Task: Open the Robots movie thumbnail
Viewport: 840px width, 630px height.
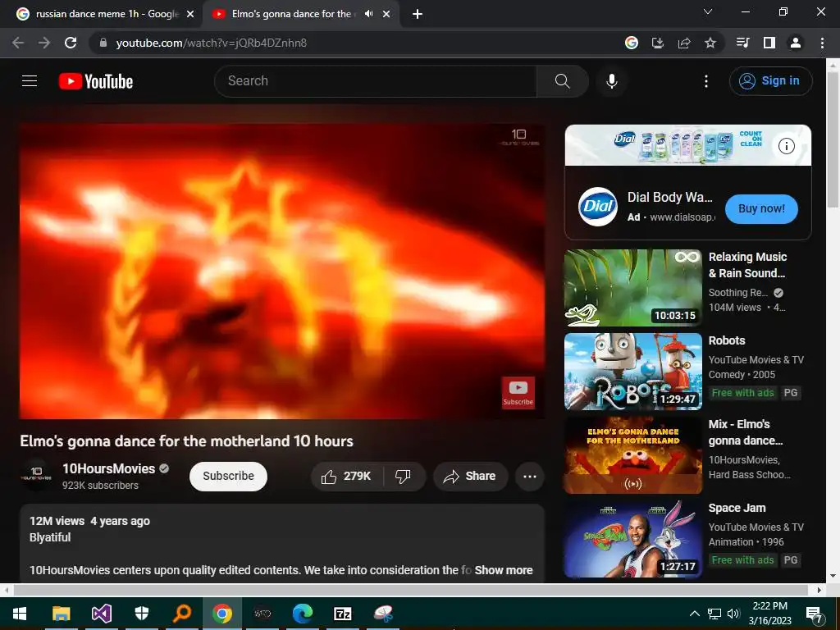Action: pyautogui.click(x=633, y=372)
